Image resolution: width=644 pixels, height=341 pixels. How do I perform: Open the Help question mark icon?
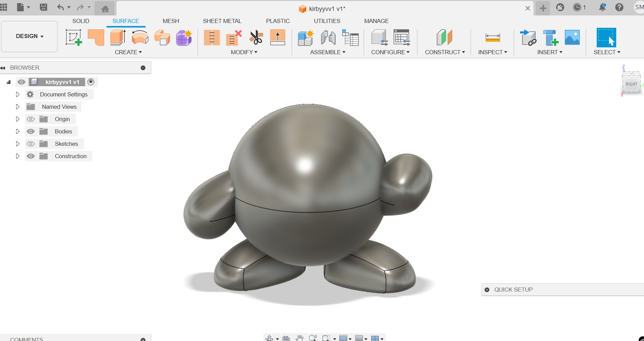(619, 7)
